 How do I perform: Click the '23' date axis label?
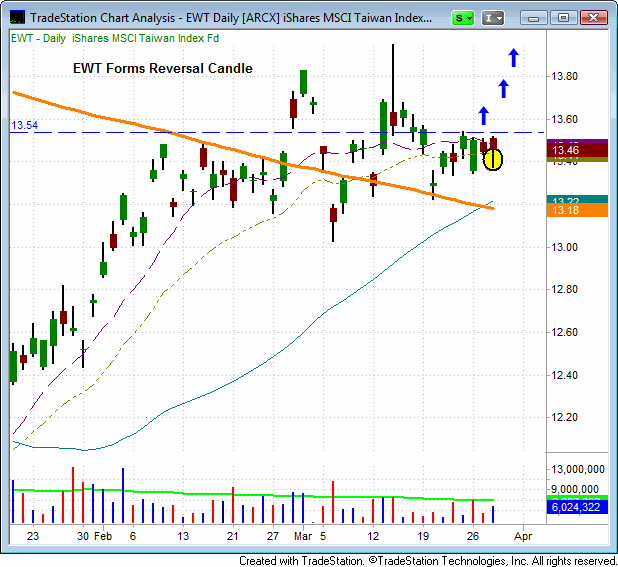point(33,536)
